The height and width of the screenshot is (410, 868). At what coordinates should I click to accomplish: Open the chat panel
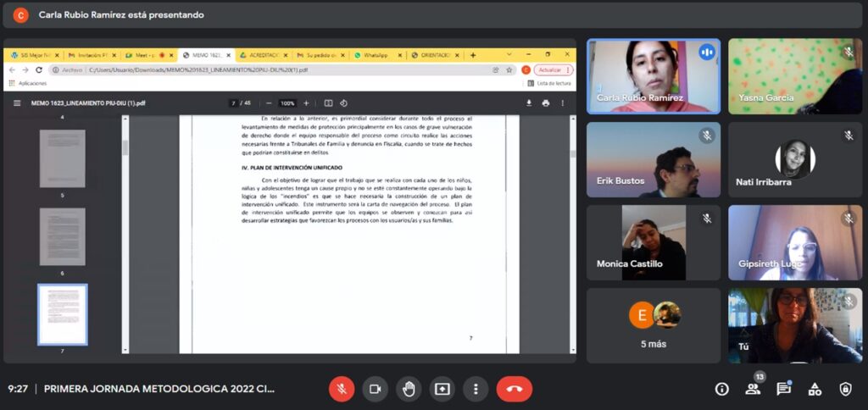783,389
